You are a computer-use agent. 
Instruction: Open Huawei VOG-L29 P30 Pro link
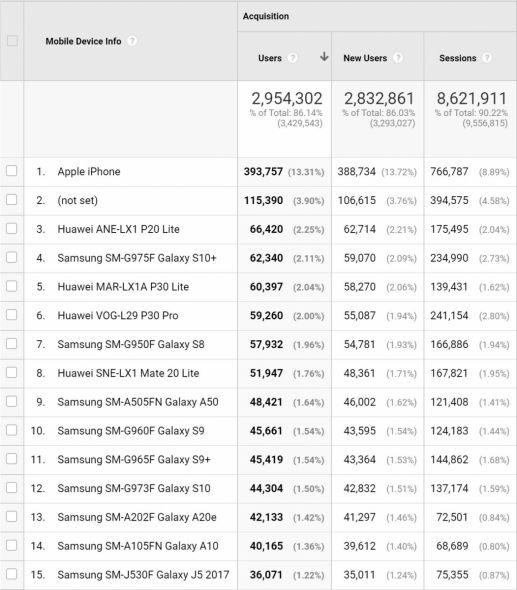118,315
